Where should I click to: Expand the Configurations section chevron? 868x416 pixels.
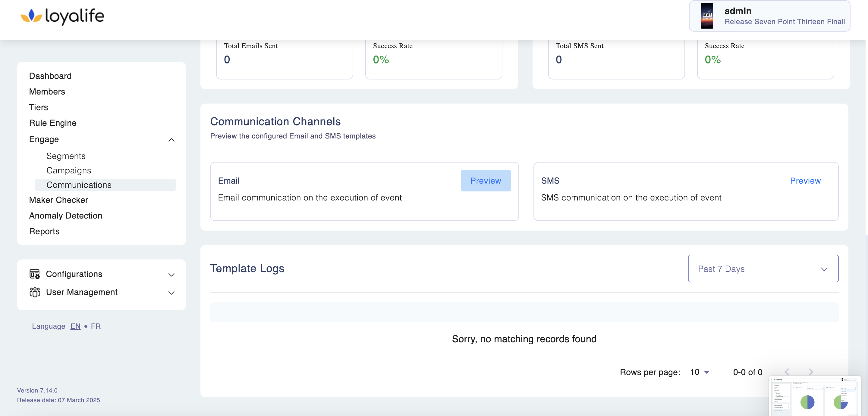pos(171,275)
